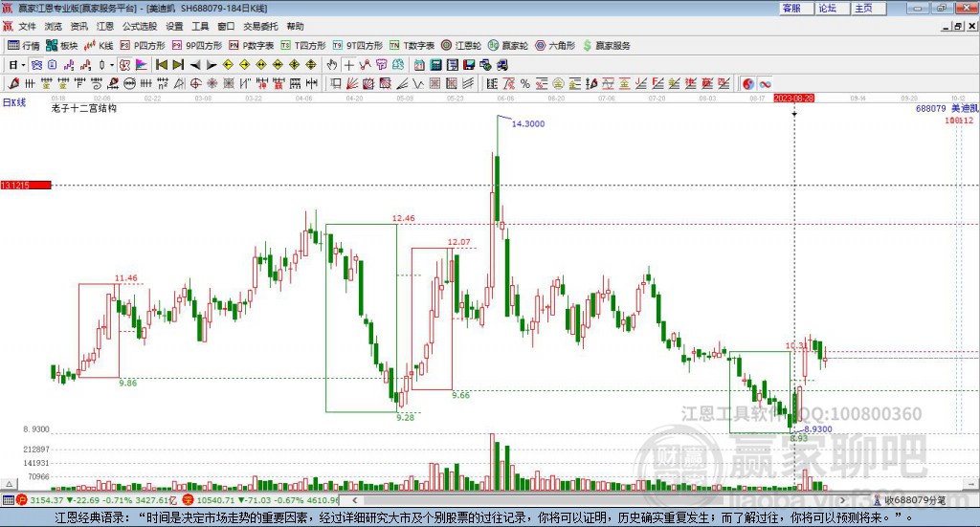Viewport: 980px width, 527px height.
Task: Open 赢家服务 with dollar icon
Action: pyautogui.click(x=606, y=46)
